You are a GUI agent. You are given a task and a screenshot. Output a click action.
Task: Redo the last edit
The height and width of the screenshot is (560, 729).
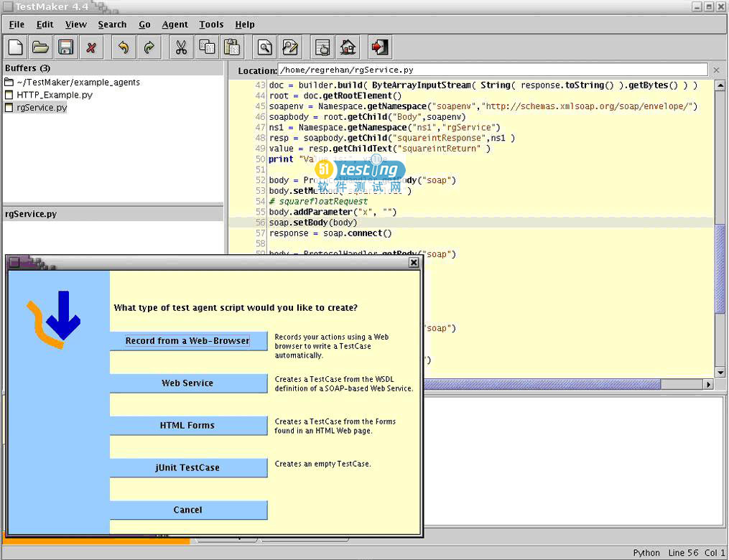coord(149,47)
